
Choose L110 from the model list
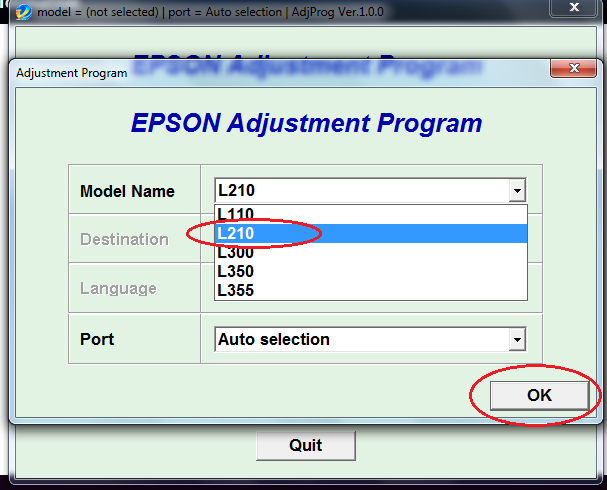[370, 214]
